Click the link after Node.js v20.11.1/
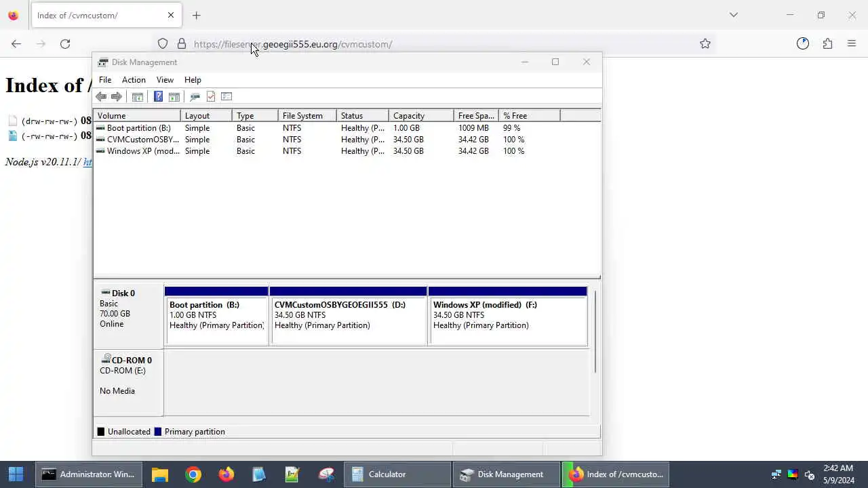868x488 pixels. point(87,163)
